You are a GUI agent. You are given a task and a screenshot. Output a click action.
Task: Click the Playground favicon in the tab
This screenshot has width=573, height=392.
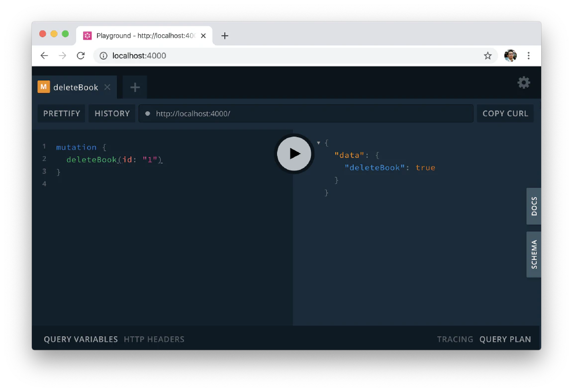point(88,36)
